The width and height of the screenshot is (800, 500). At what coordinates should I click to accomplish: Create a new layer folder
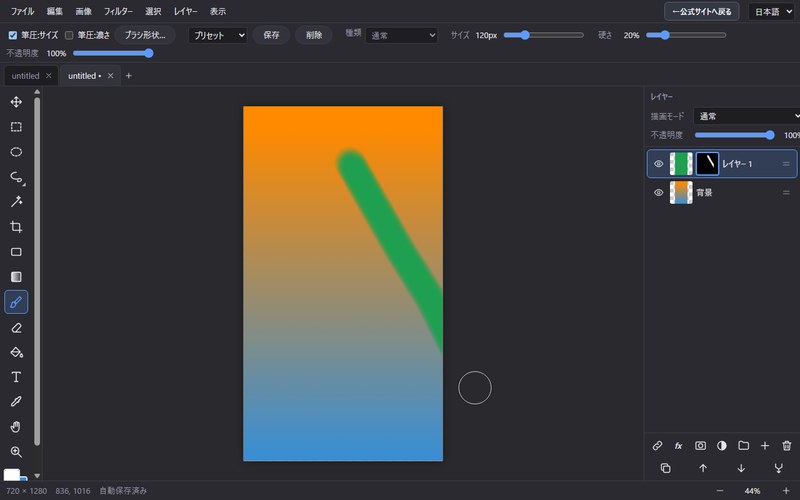click(x=743, y=446)
